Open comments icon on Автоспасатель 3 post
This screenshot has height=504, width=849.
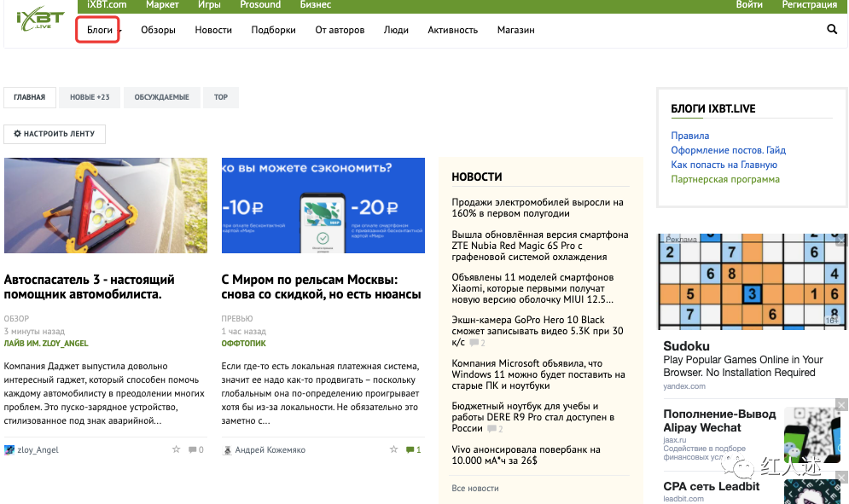click(193, 449)
